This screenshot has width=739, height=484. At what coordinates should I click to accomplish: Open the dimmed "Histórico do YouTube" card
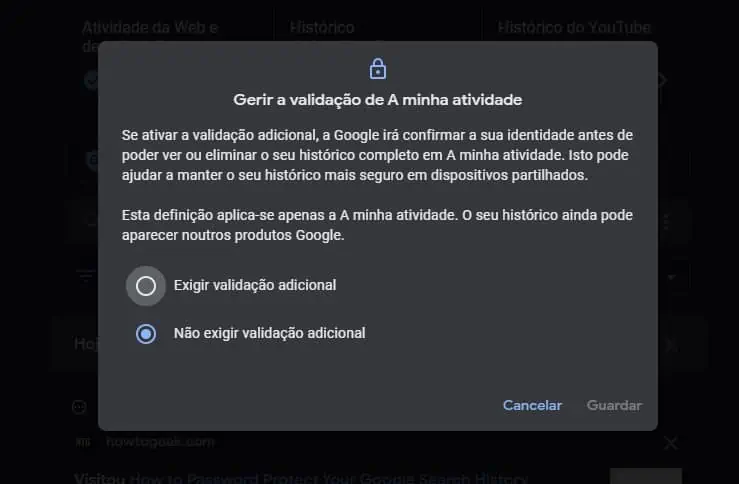click(x=574, y=27)
